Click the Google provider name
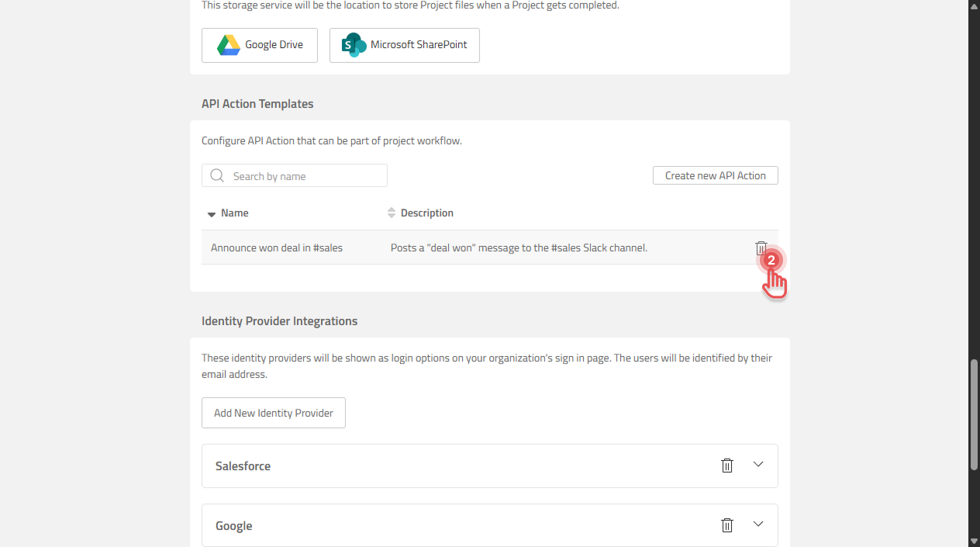 tap(234, 525)
